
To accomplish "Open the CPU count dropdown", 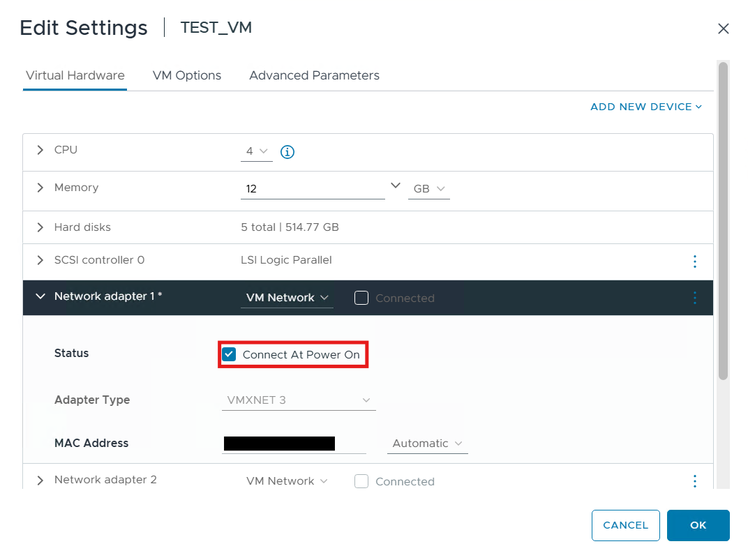I will click(256, 151).
